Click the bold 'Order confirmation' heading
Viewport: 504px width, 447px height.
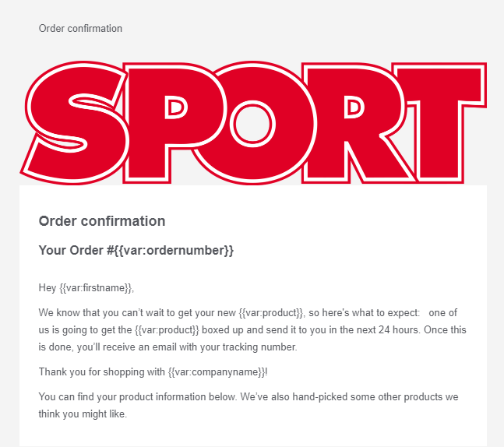(102, 221)
